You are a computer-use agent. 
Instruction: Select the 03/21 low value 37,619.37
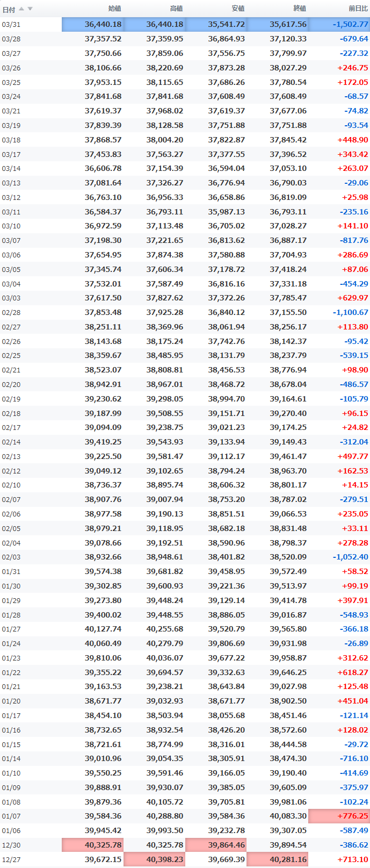pyautogui.click(x=227, y=111)
